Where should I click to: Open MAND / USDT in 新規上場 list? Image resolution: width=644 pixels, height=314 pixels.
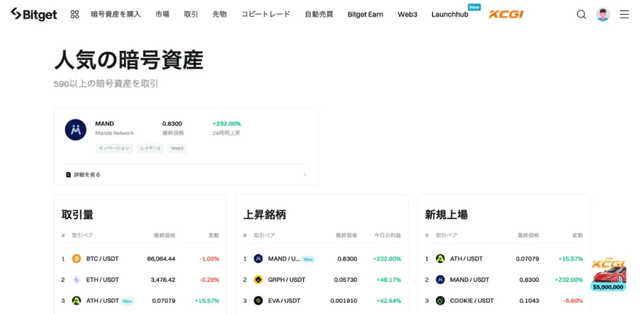[x=469, y=279]
